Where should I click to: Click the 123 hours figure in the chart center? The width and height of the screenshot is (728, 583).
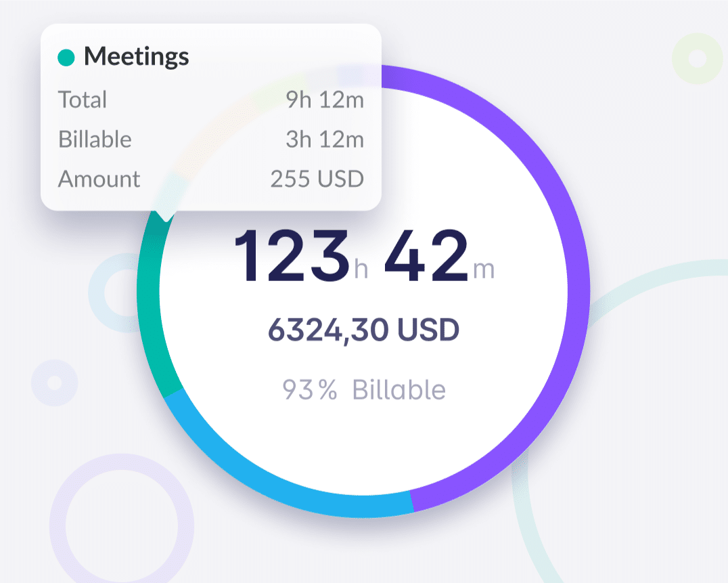pos(292,256)
